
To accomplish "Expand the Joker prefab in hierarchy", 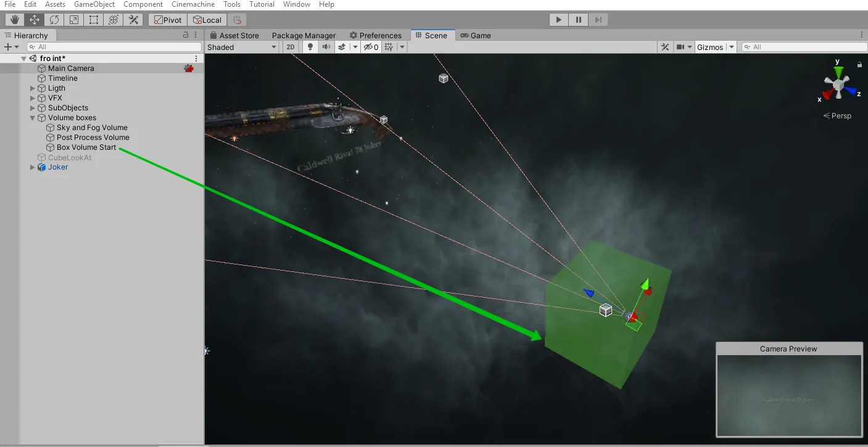I will 33,167.
